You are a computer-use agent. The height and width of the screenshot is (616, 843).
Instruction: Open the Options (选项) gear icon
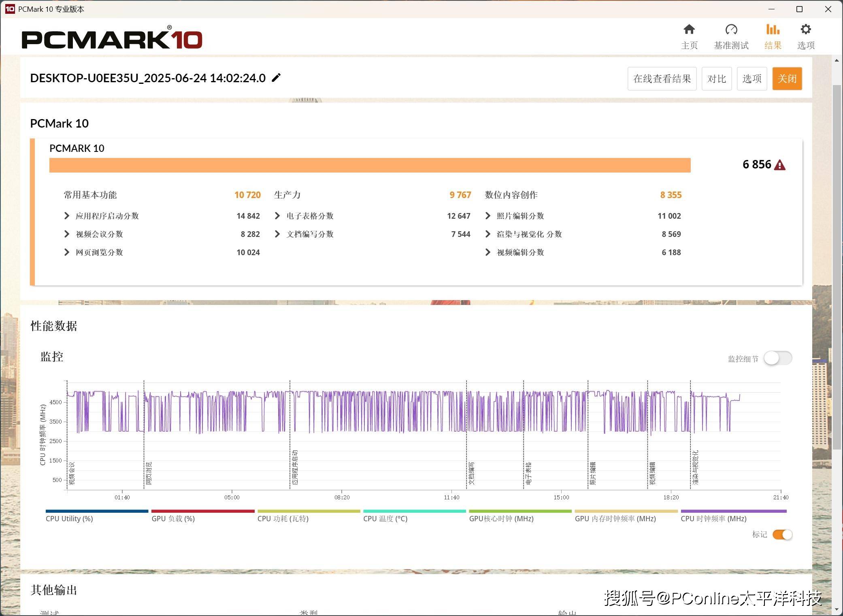click(x=805, y=30)
